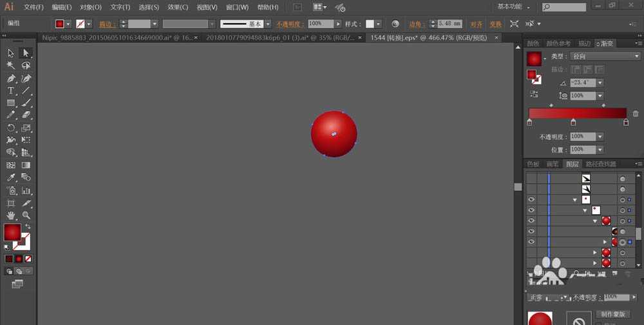Select the Type tool

pos(11,90)
